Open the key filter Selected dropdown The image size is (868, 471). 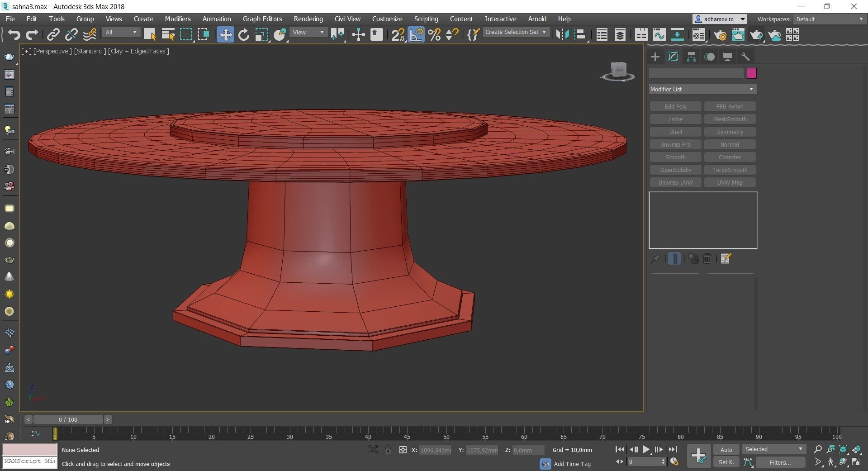(x=774, y=449)
